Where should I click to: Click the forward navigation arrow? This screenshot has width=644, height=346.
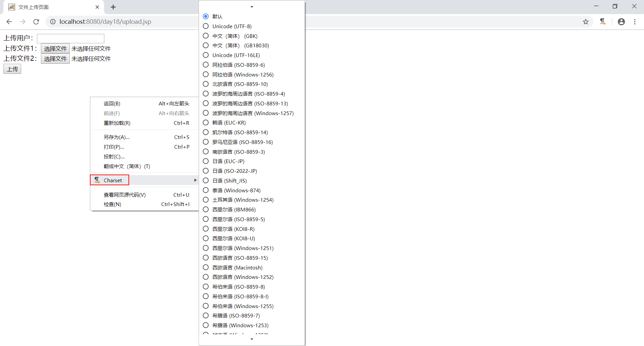22,21
